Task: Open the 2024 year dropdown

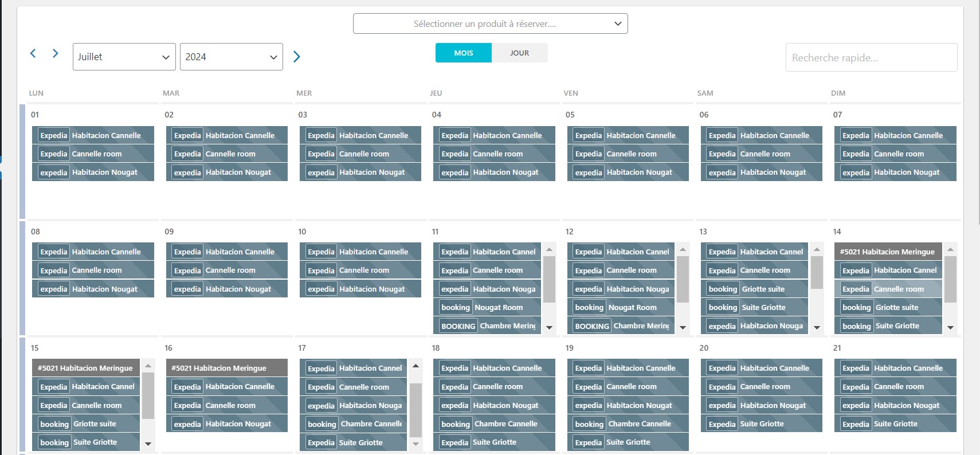Action: click(232, 57)
